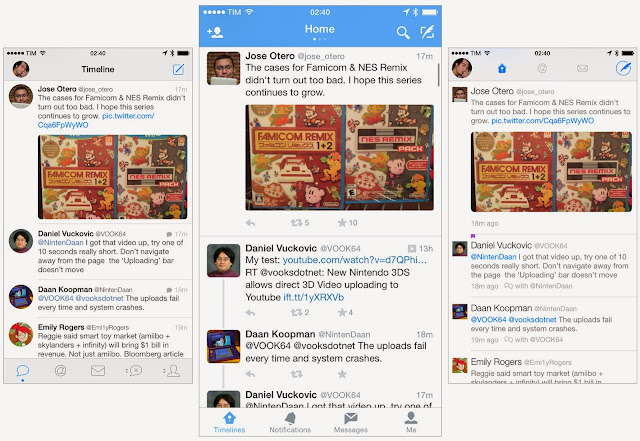Favorite Daniel Vuckovic's tweet with 4 stars

(x=345, y=312)
